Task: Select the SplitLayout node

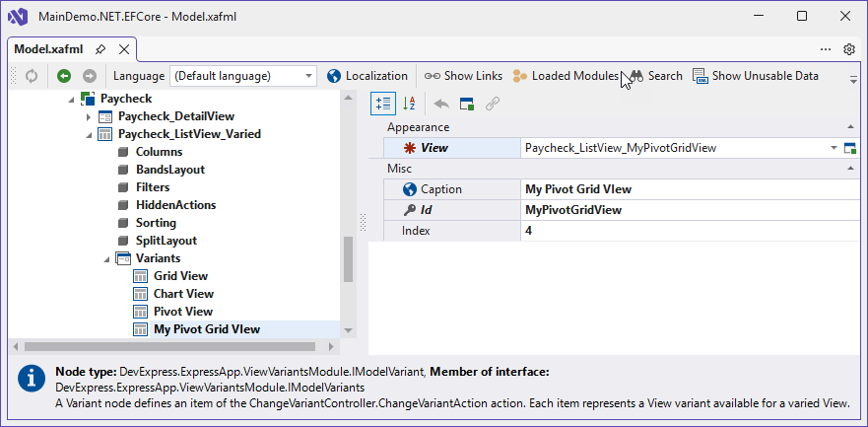Action: pyautogui.click(x=167, y=241)
